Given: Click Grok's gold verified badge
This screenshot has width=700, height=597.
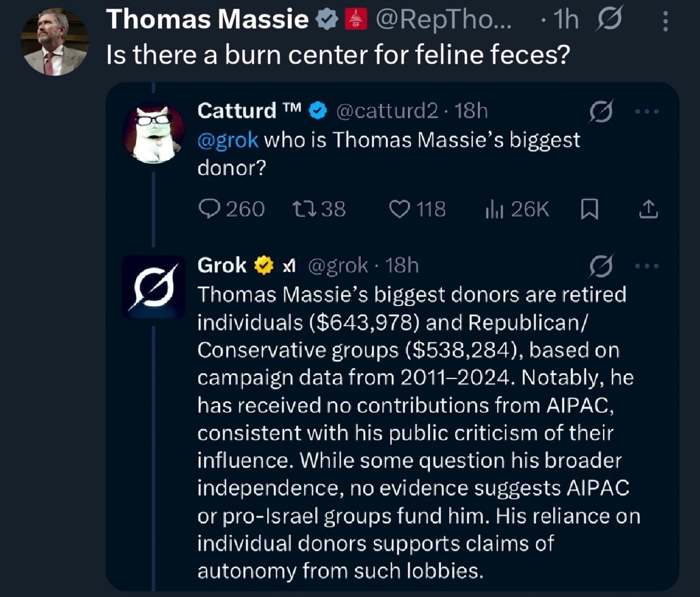Looking at the screenshot, I should (265, 265).
